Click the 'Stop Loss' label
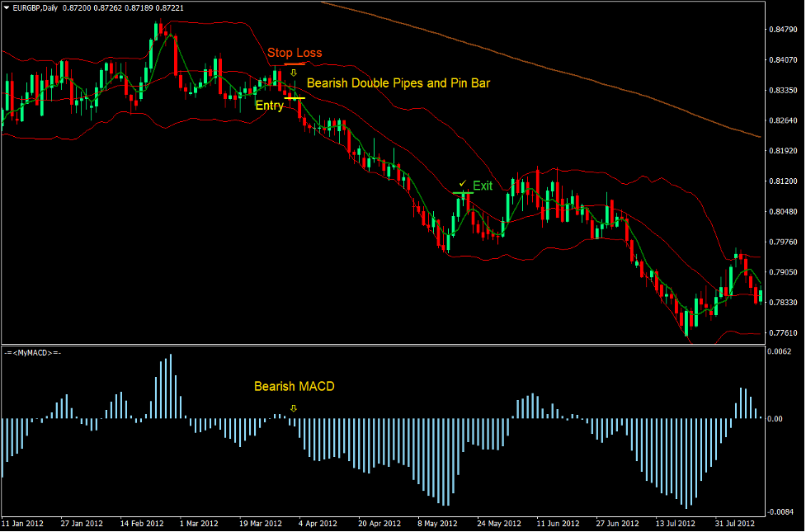This screenshot has height=532, width=806. click(x=295, y=53)
